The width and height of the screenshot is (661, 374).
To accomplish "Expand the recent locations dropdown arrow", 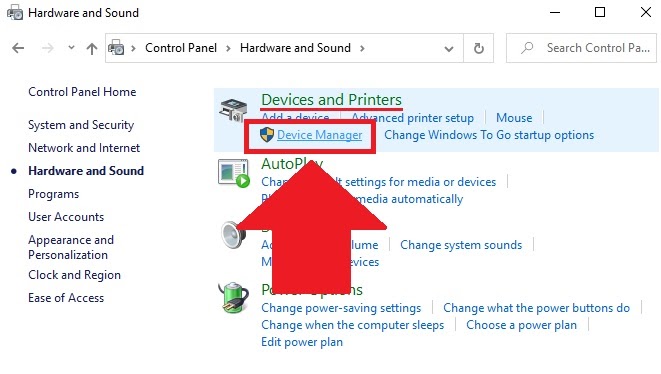I will click(71, 48).
